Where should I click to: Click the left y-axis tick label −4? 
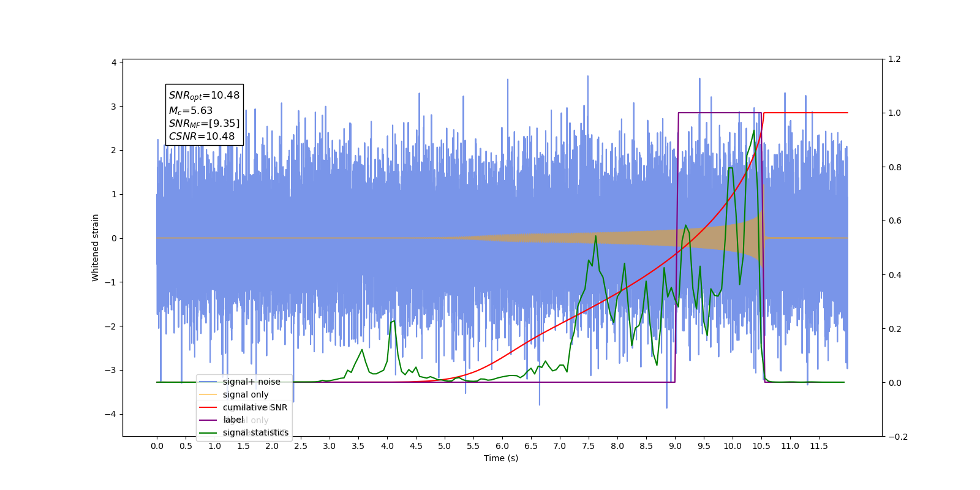pos(110,414)
